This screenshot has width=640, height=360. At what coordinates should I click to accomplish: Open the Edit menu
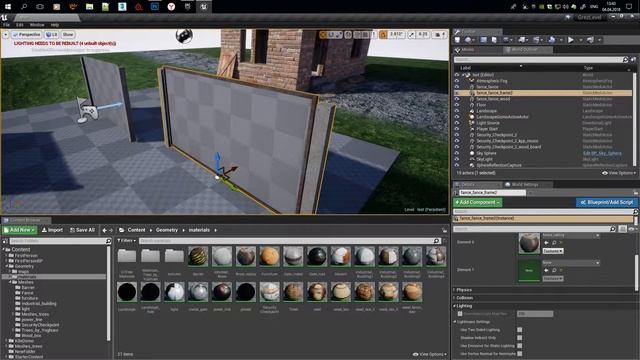click(x=20, y=25)
